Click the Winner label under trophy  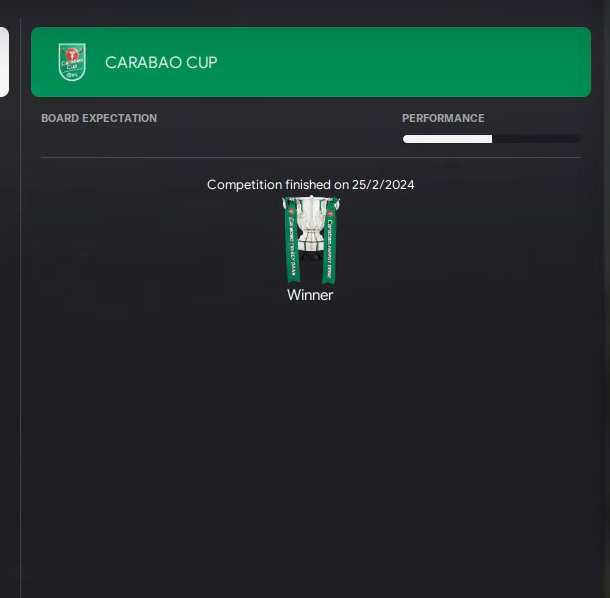coord(310,295)
